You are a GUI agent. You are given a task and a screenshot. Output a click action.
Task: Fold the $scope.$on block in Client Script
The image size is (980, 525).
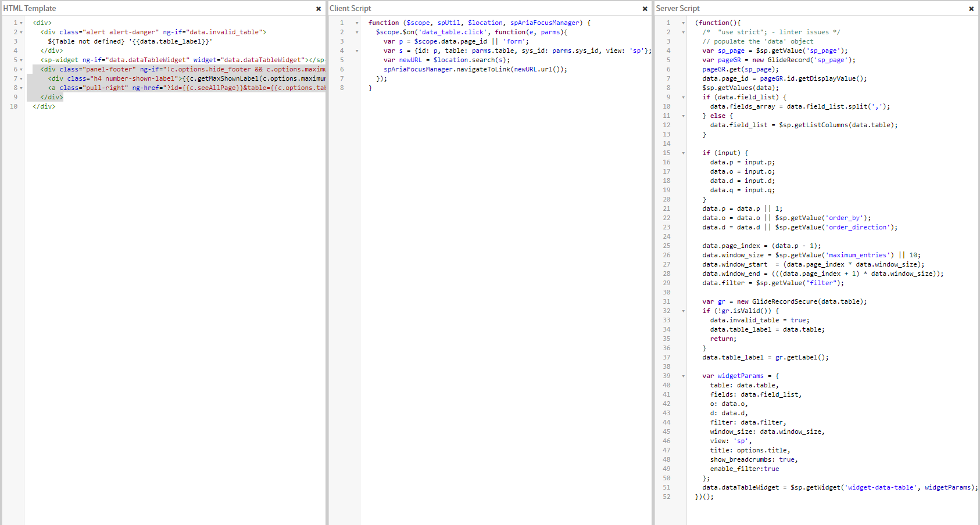click(357, 33)
